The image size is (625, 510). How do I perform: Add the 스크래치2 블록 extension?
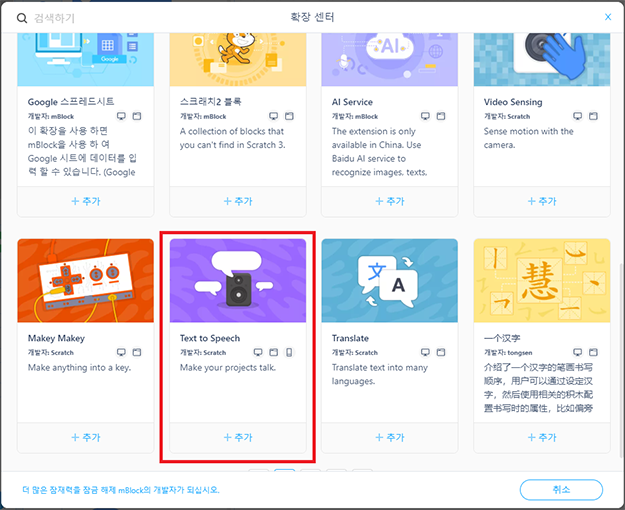238,201
